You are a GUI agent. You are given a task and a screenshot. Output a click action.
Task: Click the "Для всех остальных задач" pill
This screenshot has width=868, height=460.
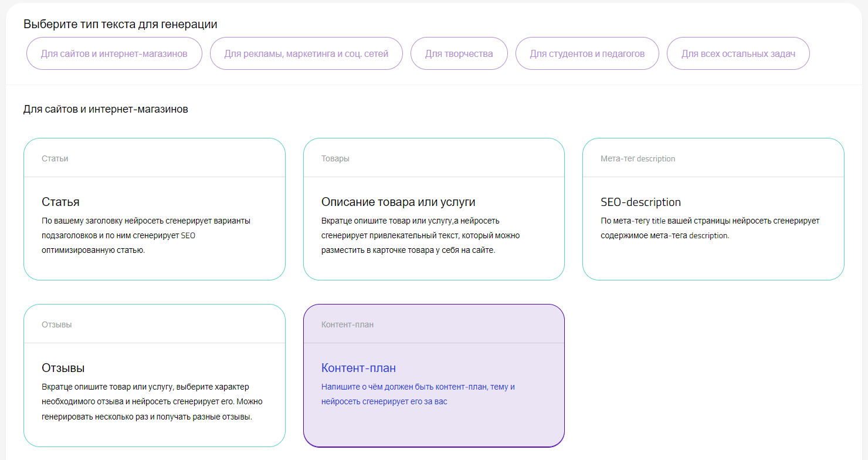point(738,54)
